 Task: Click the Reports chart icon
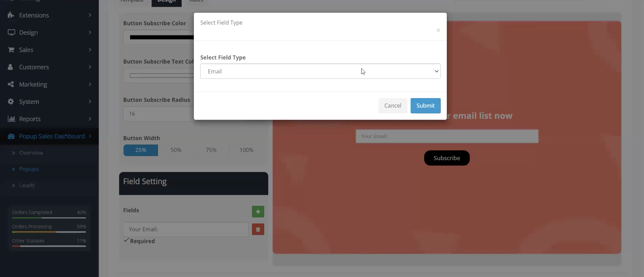tap(11, 119)
